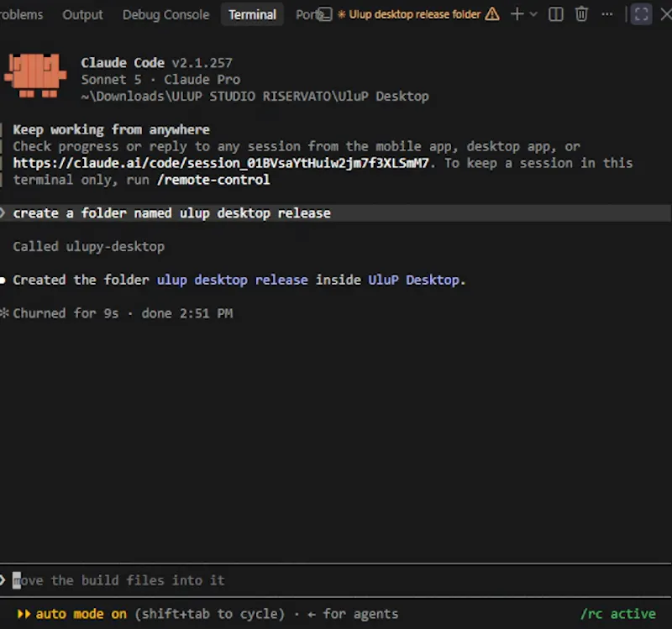Viewport: 672px width, 629px height.
Task: Expand the new terminal launch profile dropdown
Action: (x=533, y=14)
